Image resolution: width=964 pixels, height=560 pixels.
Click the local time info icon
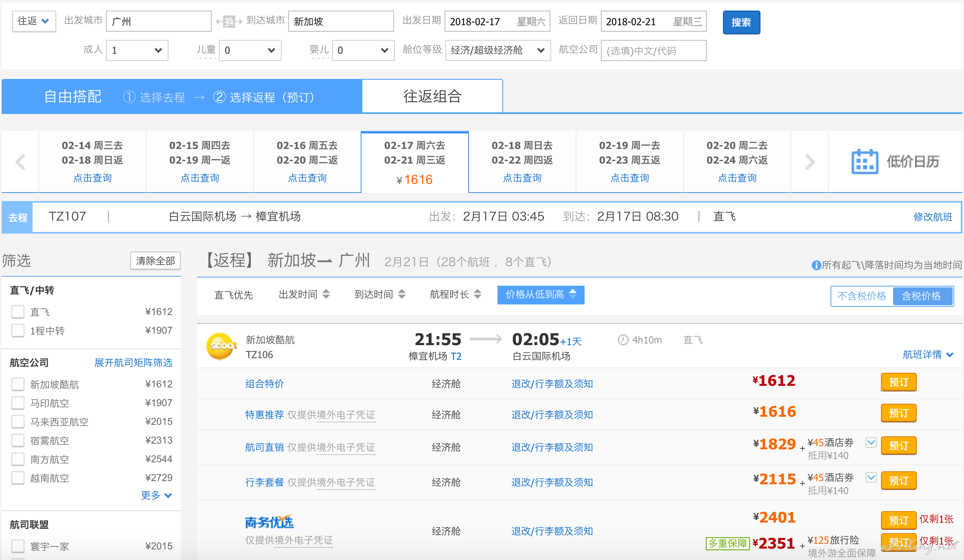816,265
